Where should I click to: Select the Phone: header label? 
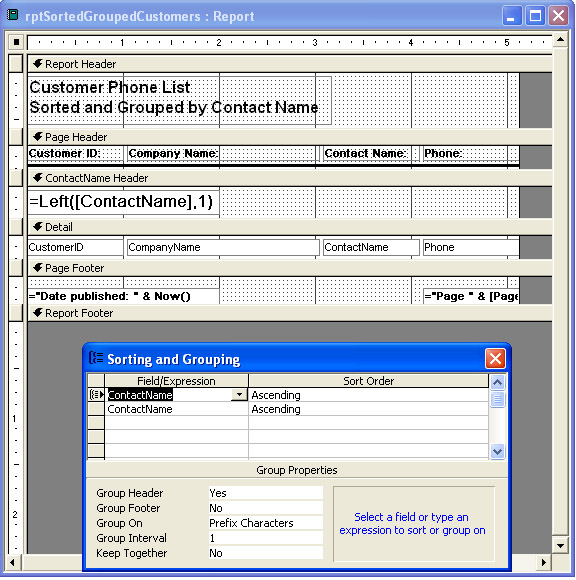coord(471,154)
